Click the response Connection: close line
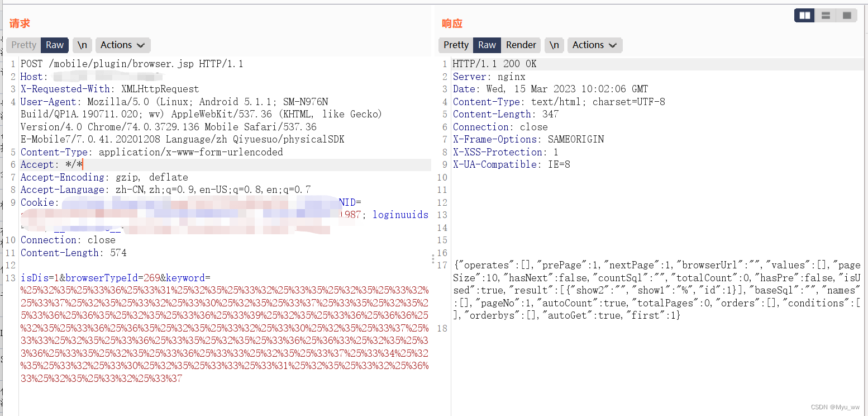The width and height of the screenshot is (868, 416). tap(500, 127)
